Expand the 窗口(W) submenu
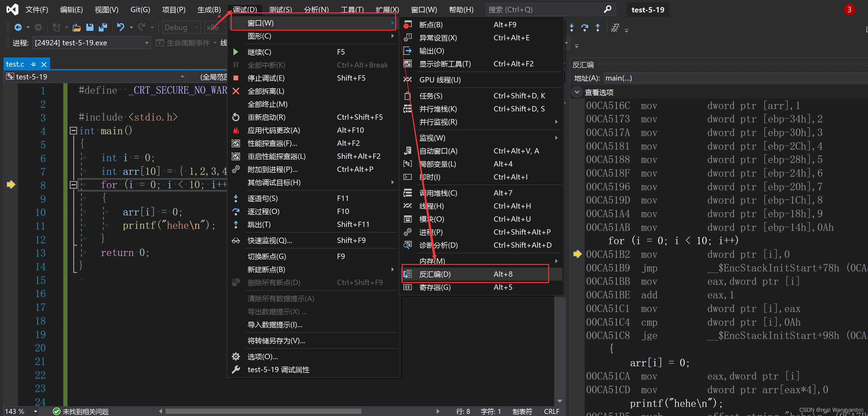868x416 pixels. pyautogui.click(x=313, y=23)
